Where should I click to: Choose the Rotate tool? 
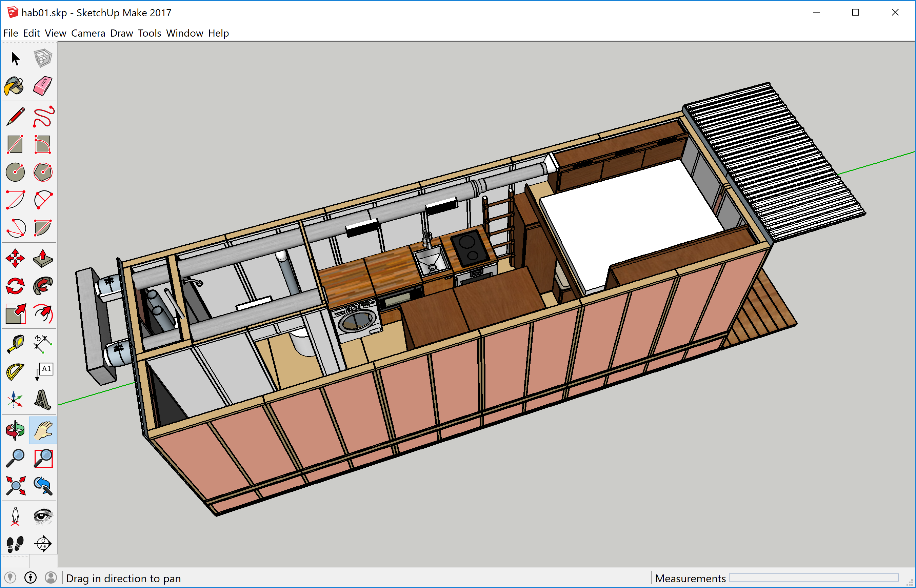[15, 286]
